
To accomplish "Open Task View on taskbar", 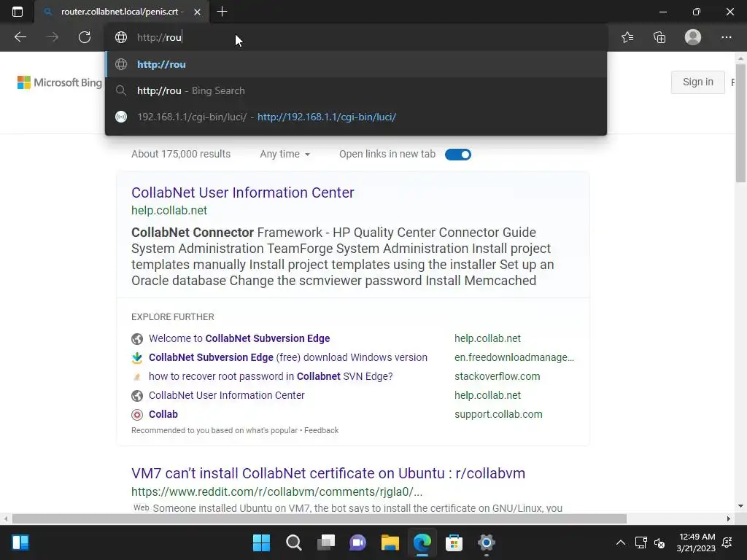I will [326, 542].
